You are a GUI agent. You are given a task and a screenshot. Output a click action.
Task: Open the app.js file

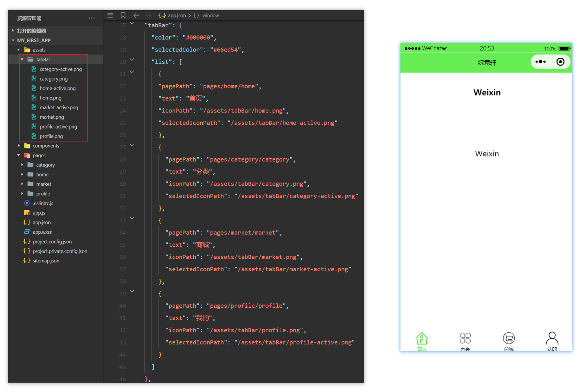[x=39, y=213]
